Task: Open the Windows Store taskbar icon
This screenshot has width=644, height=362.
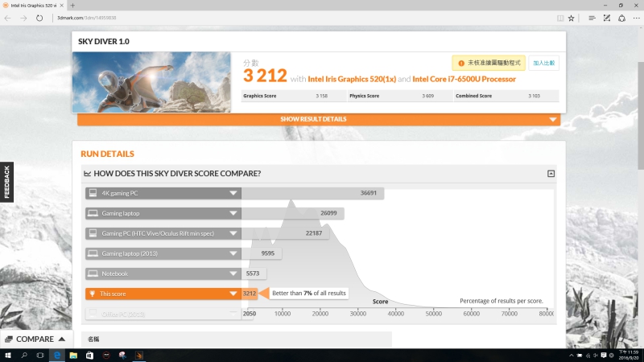Action: click(89, 356)
